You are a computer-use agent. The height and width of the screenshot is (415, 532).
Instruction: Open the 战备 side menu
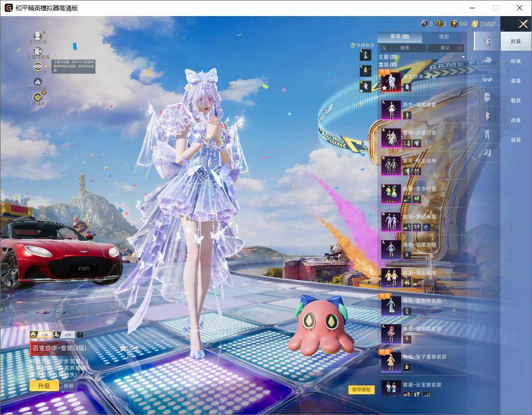pos(516,120)
